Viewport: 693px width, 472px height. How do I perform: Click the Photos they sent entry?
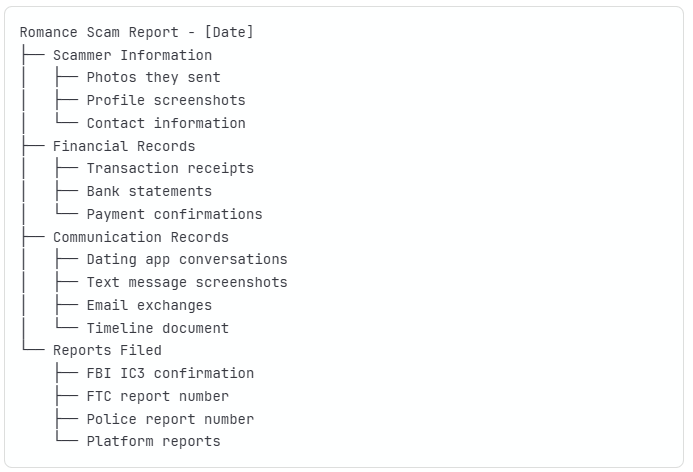(x=153, y=78)
